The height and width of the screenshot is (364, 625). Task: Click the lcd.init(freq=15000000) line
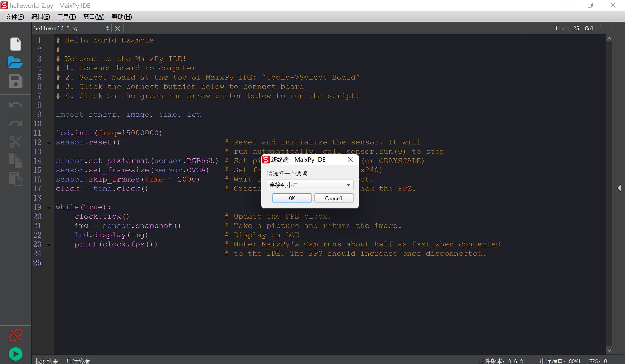click(109, 133)
